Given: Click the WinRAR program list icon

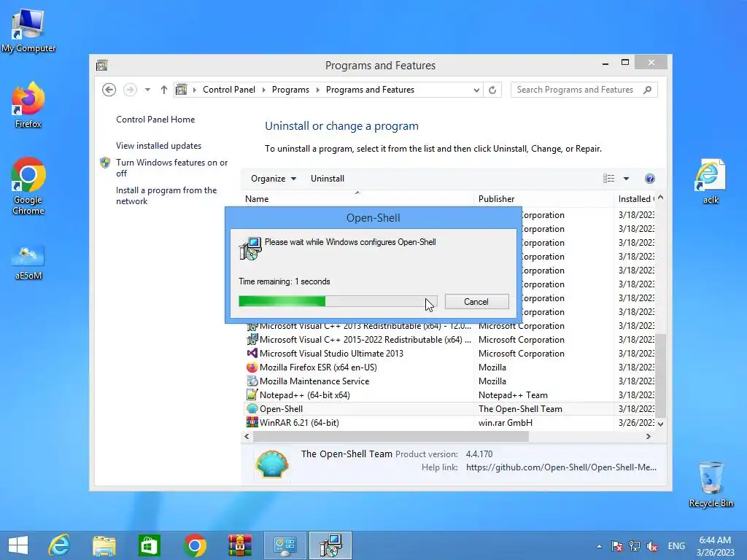Looking at the screenshot, I should click(252, 422).
